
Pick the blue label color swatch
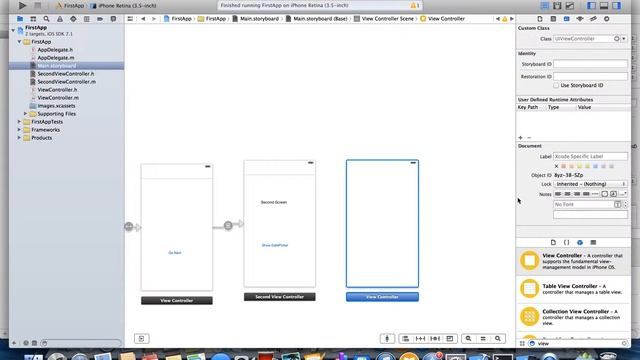click(x=596, y=166)
